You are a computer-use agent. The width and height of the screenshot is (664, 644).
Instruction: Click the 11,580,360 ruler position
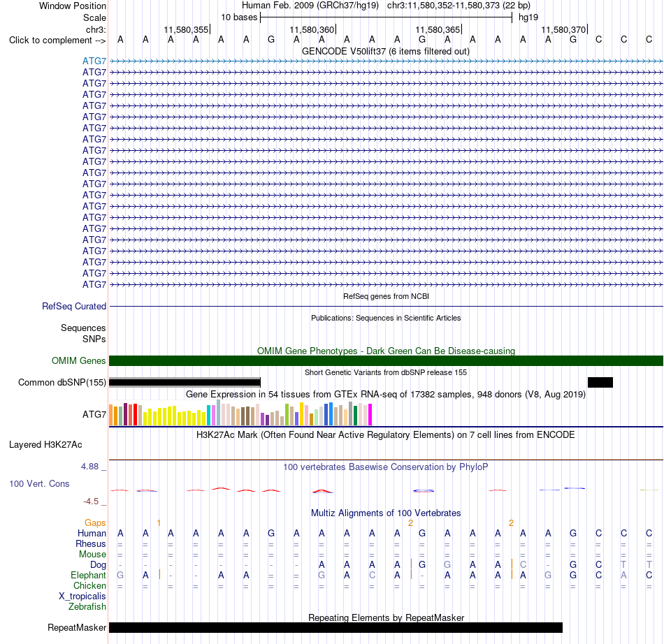(x=312, y=29)
